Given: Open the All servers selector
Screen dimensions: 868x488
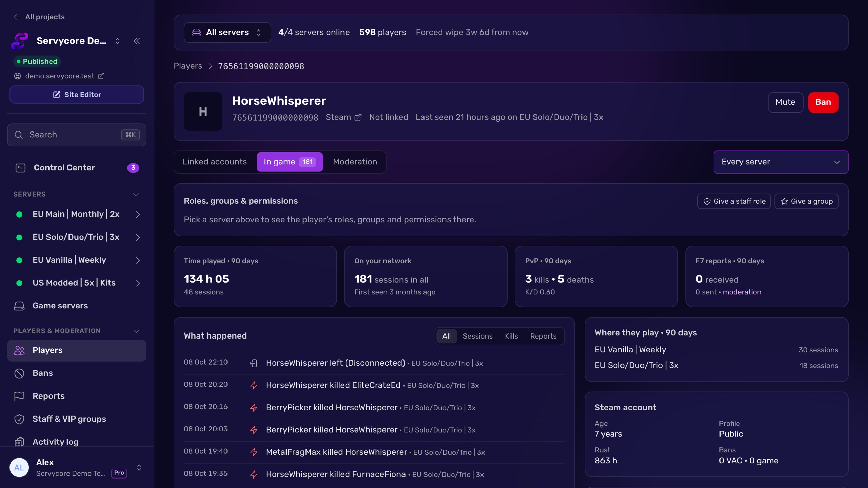Looking at the screenshot, I should pos(227,33).
